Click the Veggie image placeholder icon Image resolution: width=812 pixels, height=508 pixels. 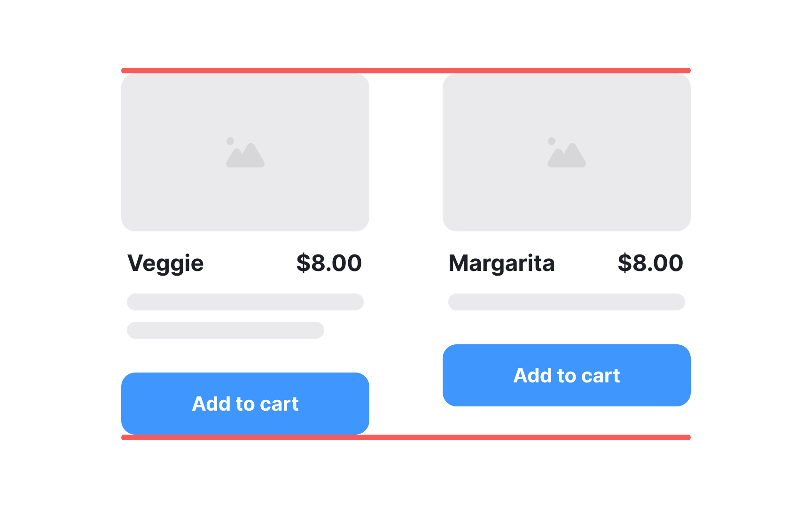(x=245, y=153)
